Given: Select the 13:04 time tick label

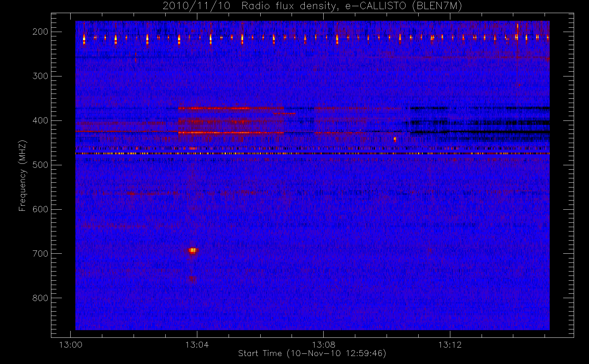Looking at the screenshot, I should coord(197,345).
